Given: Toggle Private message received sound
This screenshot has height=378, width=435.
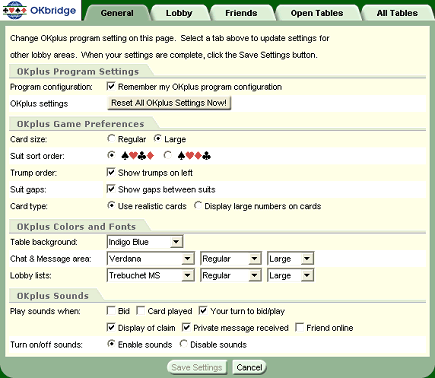Looking at the screenshot, I should pyautogui.click(x=186, y=327).
